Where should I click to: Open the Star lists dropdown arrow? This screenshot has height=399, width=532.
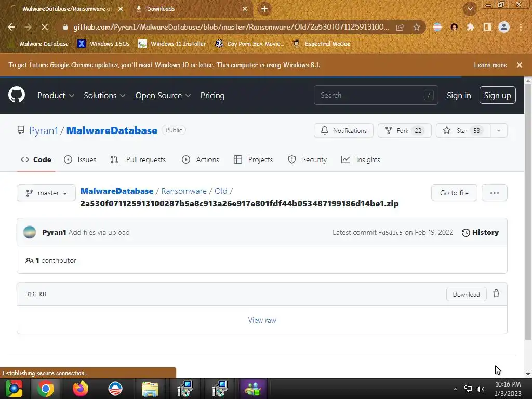(499, 130)
